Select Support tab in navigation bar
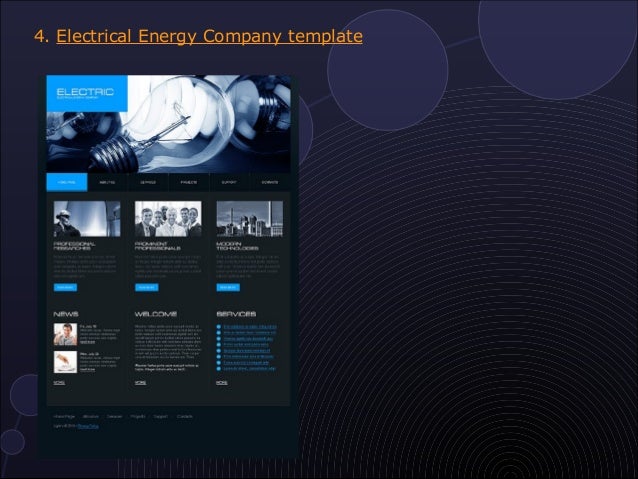Image resolution: width=638 pixels, height=479 pixels. click(x=229, y=182)
